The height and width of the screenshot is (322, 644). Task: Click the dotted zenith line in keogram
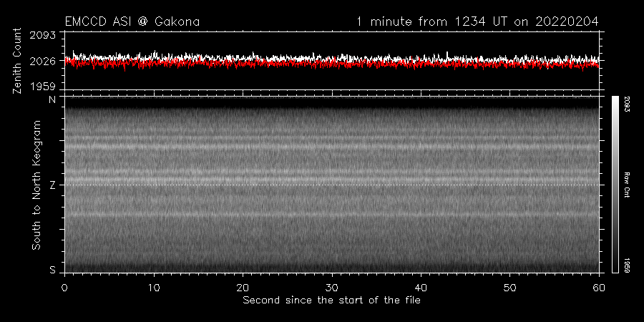point(331,185)
